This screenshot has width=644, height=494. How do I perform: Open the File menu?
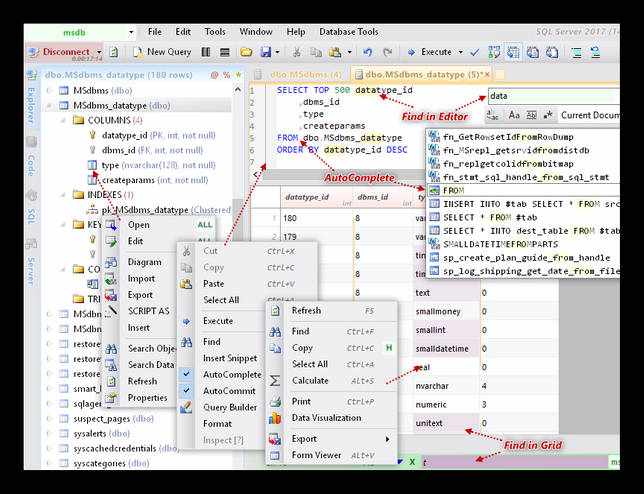point(154,32)
